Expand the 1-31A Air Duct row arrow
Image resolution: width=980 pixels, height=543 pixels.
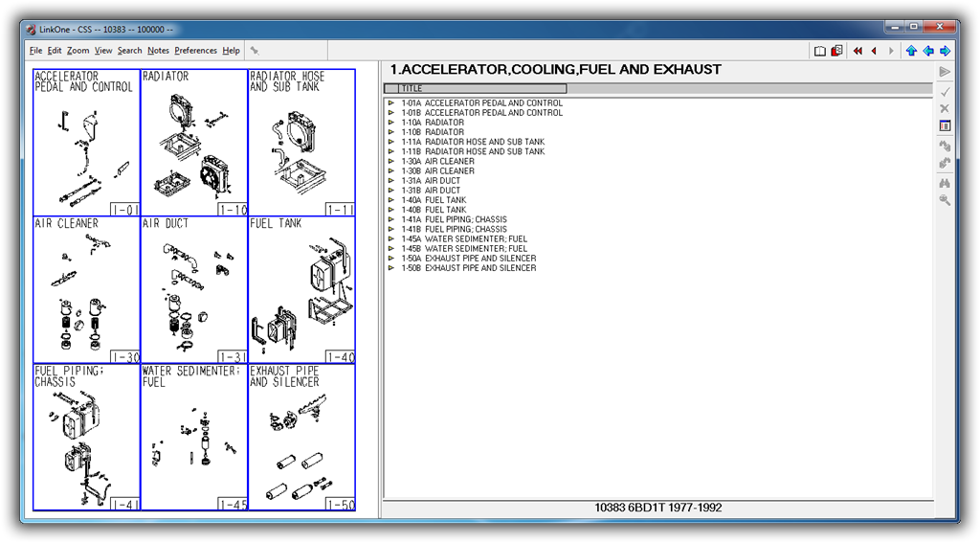391,181
